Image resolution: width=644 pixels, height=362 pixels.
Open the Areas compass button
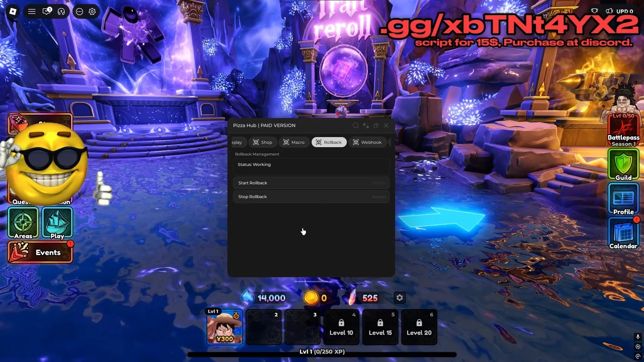click(x=23, y=223)
